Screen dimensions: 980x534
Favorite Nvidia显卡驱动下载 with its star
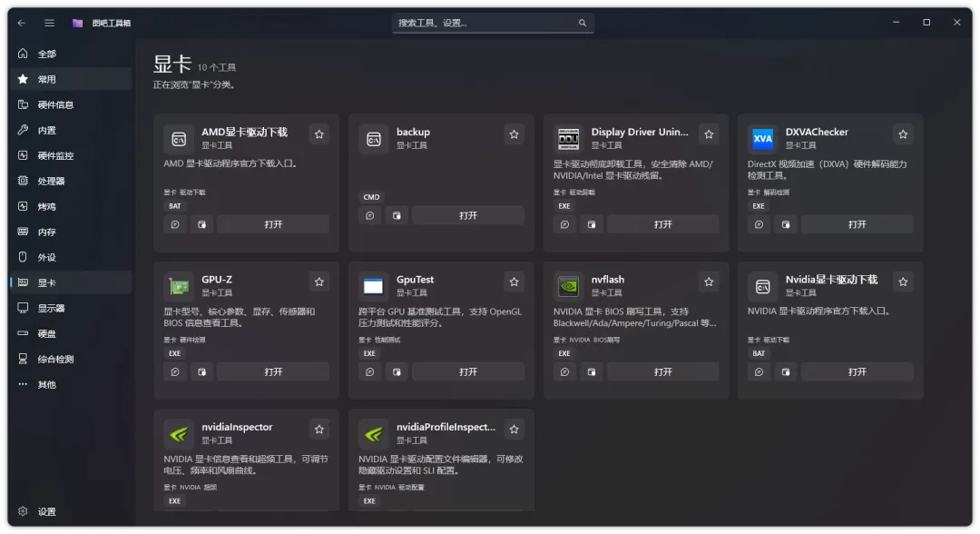903,282
